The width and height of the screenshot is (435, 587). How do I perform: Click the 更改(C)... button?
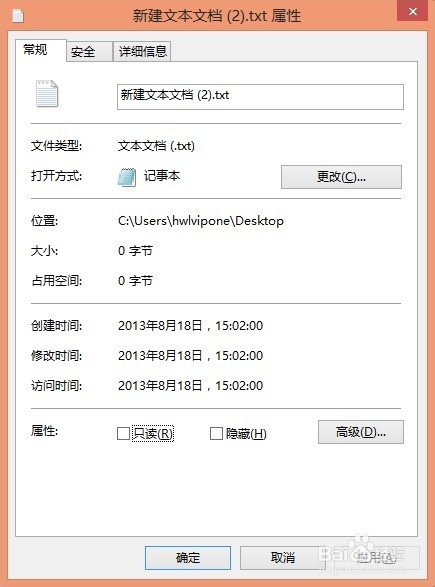click(341, 177)
